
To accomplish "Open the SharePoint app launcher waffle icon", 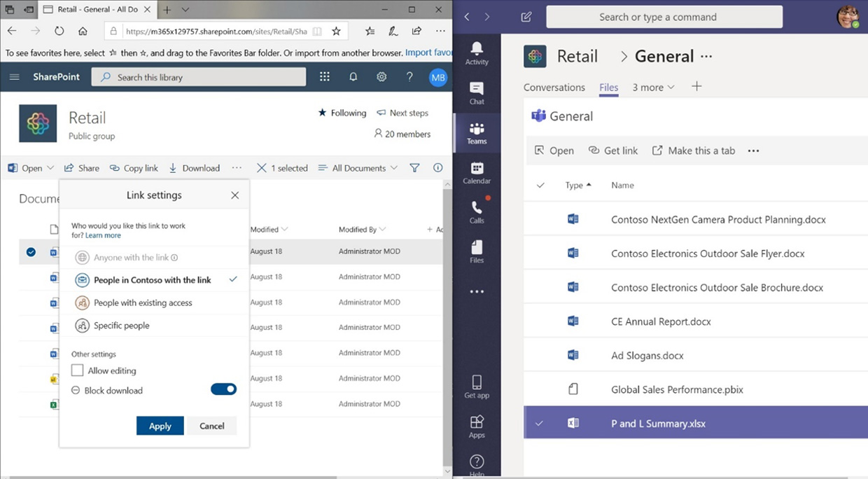I will [324, 77].
